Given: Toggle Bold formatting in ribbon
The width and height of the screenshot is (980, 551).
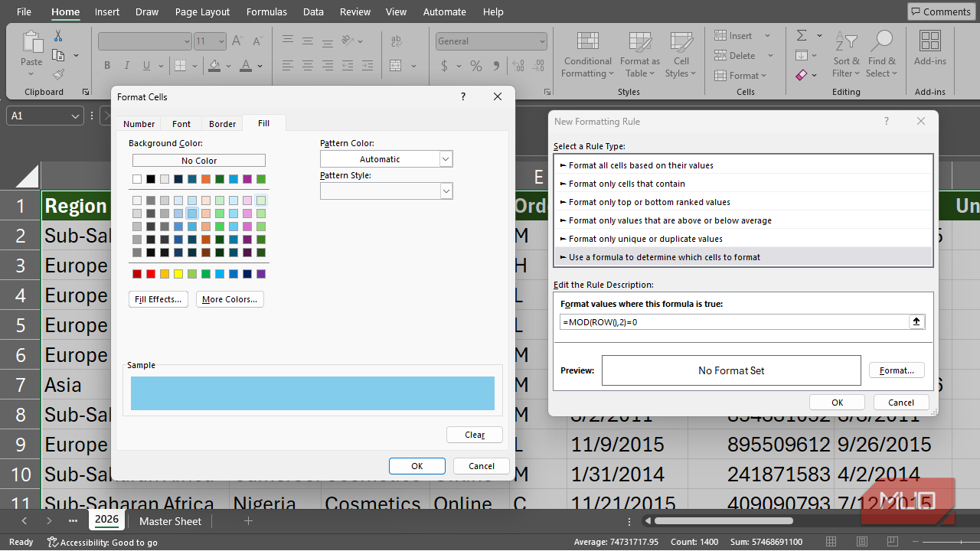Looking at the screenshot, I should 107,66.
